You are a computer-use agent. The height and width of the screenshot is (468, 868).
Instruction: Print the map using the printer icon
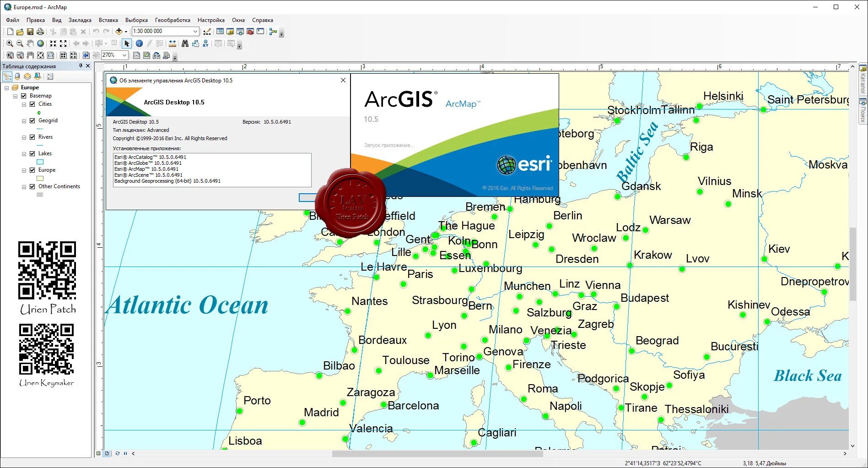click(40, 32)
